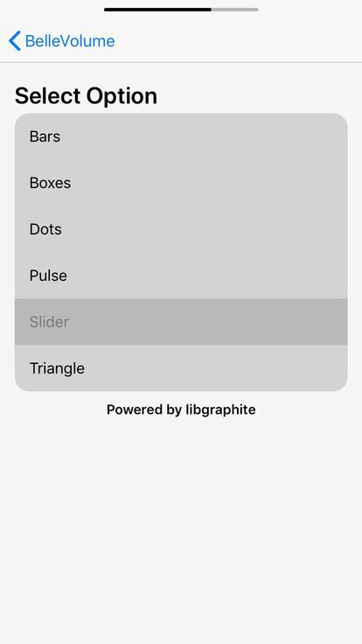Click the Powered by libgraphite footer

pos(181,409)
